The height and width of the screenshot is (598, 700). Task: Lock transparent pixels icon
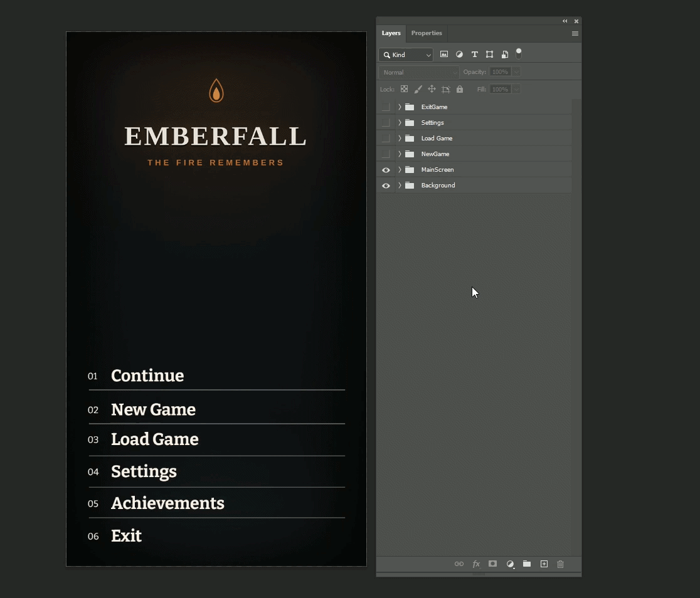[404, 89]
